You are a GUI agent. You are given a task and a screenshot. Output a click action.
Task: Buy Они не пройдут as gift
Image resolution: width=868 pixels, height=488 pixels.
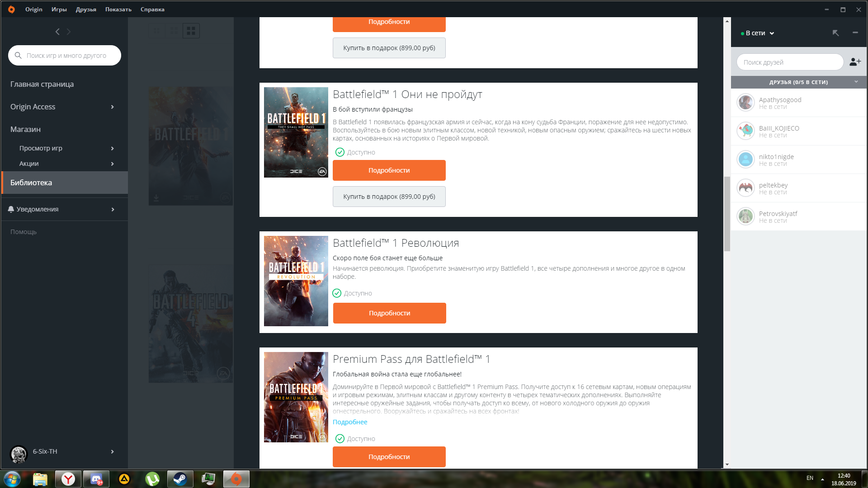click(389, 197)
